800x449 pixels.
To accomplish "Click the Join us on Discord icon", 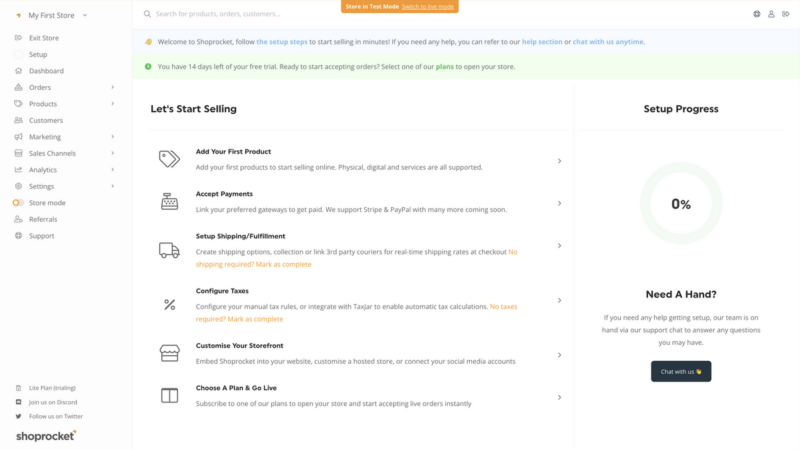I will 18,402.
